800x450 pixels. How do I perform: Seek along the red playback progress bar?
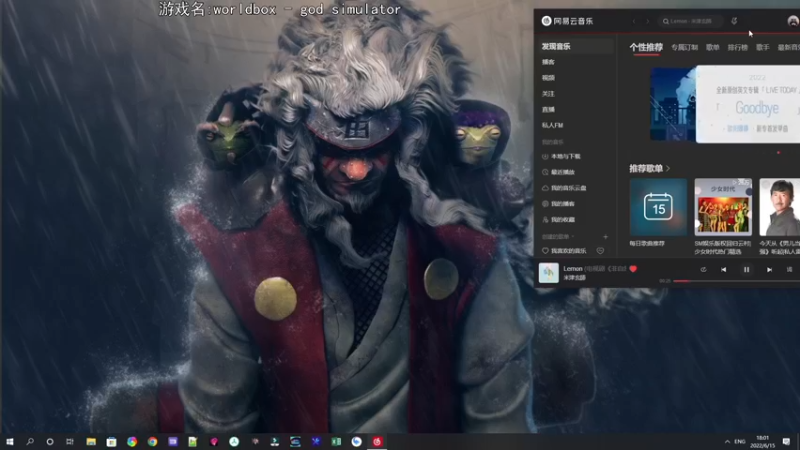point(736,281)
